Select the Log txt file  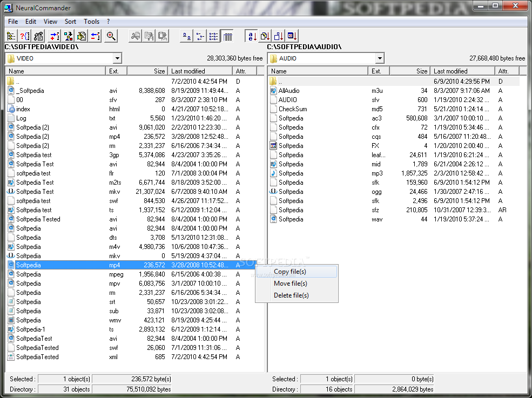point(21,118)
